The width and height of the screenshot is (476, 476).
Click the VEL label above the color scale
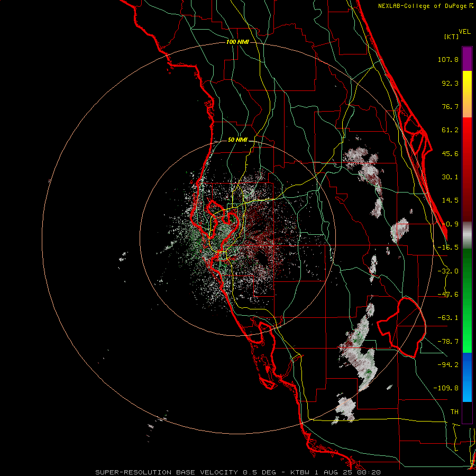pyautogui.click(x=465, y=31)
